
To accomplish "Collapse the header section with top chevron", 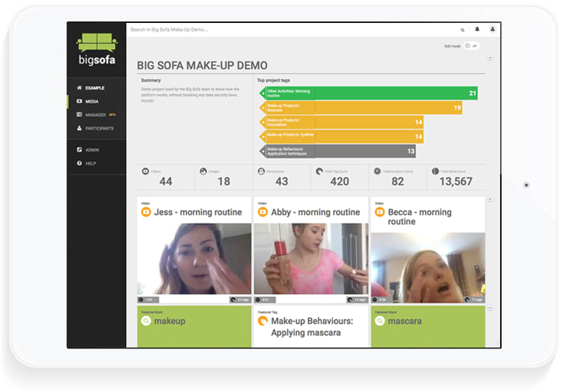I will click(490, 57).
